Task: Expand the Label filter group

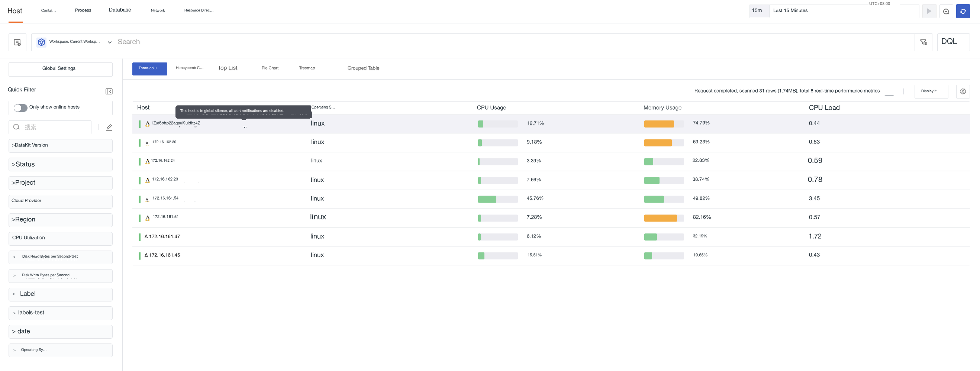Action: [61, 294]
